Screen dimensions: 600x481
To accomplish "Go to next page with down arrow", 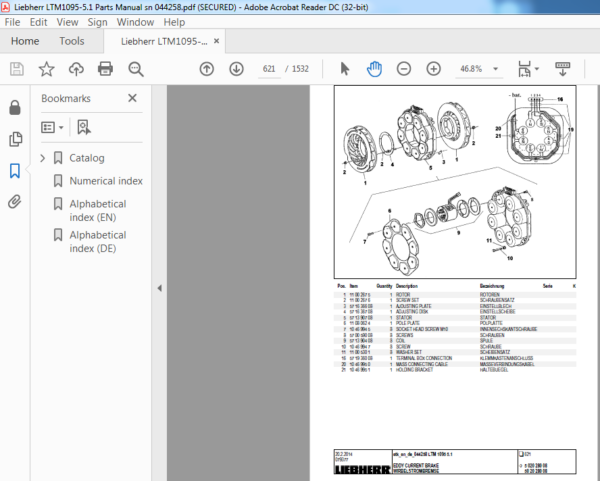I will [x=236, y=69].
